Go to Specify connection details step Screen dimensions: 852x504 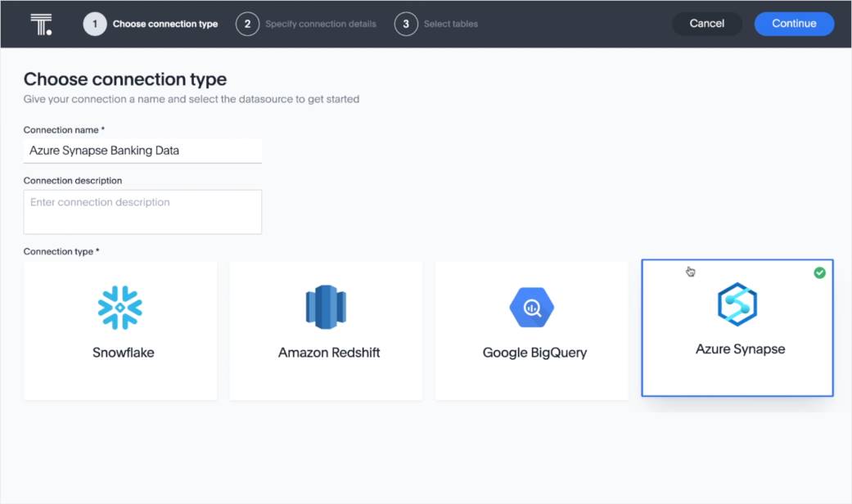tap(321, 24)
